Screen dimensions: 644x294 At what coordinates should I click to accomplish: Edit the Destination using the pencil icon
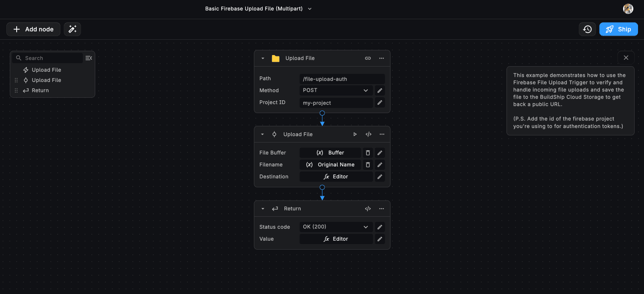(380, 176)
